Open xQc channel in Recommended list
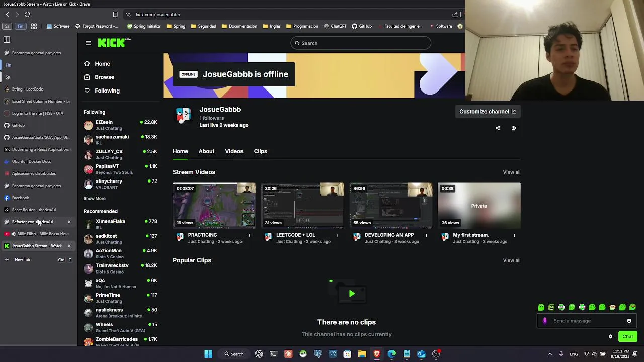 (120, 283)
